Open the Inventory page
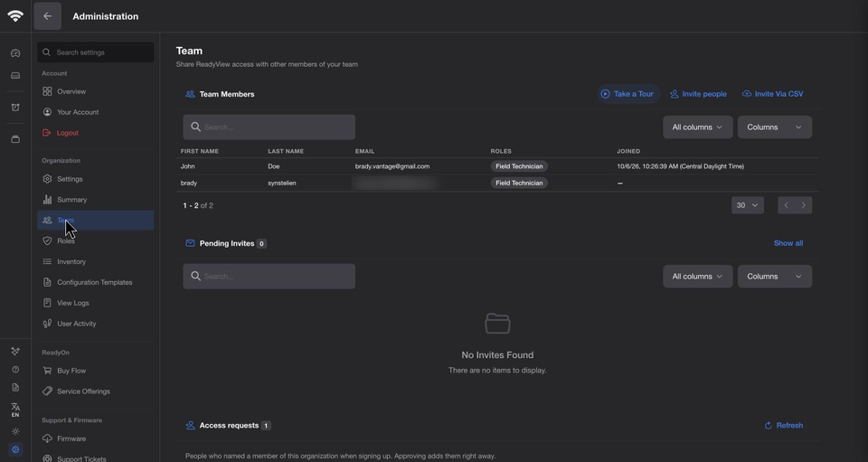 click(x=96, y=261)
